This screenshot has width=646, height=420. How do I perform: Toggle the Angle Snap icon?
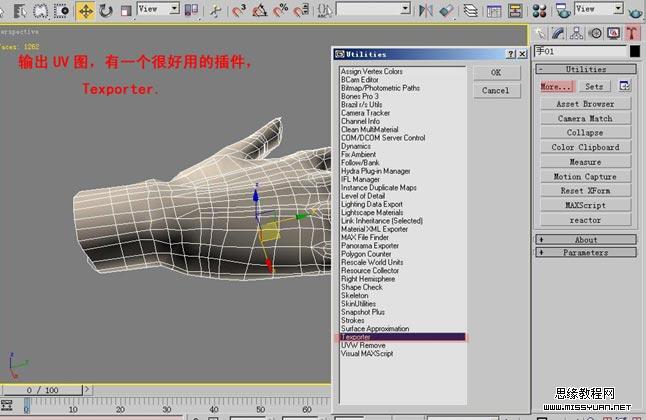[260, 10]
